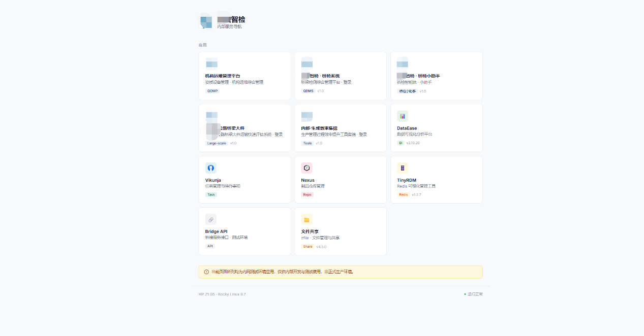
Task: Open the DataEase chart icon
Action: coord(403,116)
